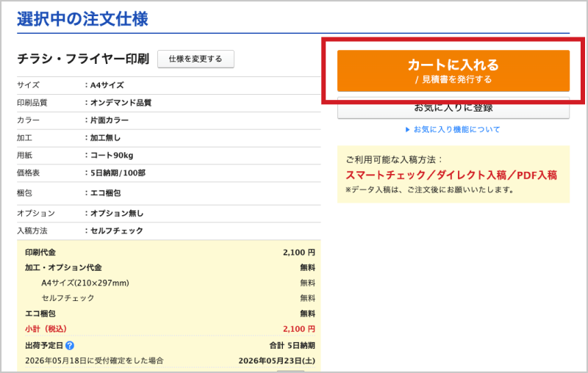Click the 出荷予定日 help question icon
The image size is (588, 373).
70,346
